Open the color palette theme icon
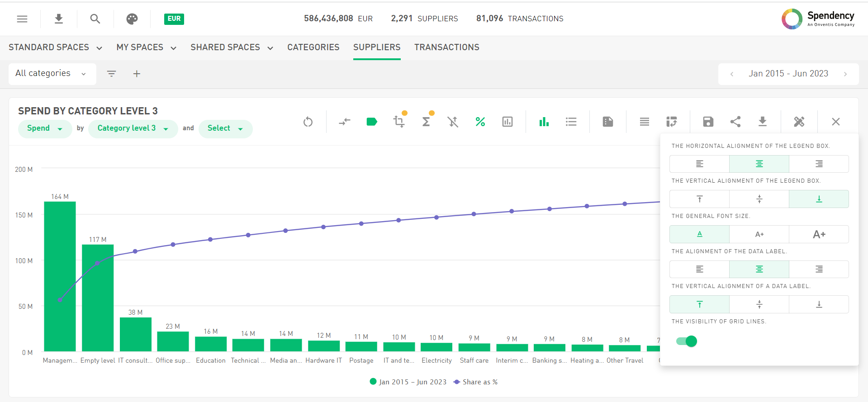This screenshot has height=402, width=868. (132, 19)
